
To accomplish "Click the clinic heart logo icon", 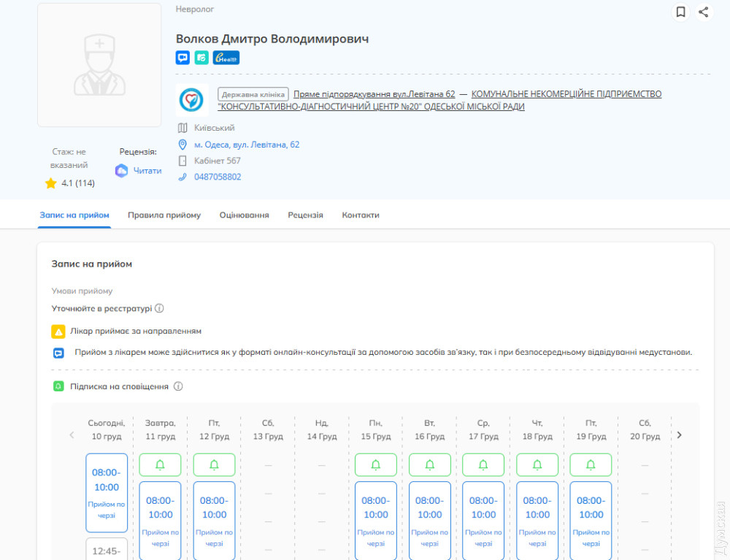I will point(191,99).
